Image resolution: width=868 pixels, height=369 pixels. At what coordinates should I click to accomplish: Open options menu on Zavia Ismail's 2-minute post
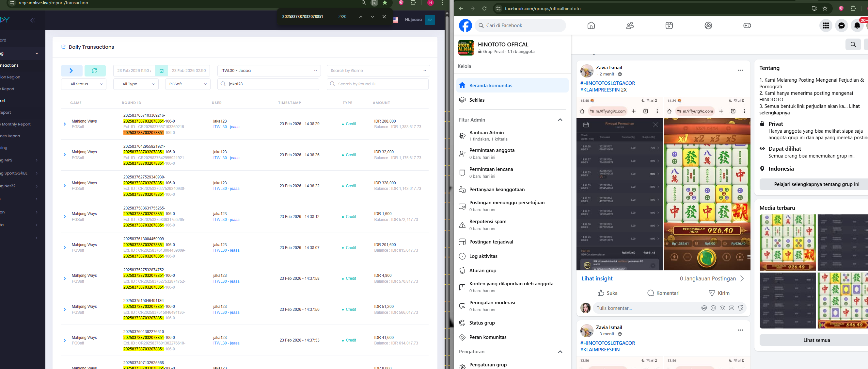741,71
